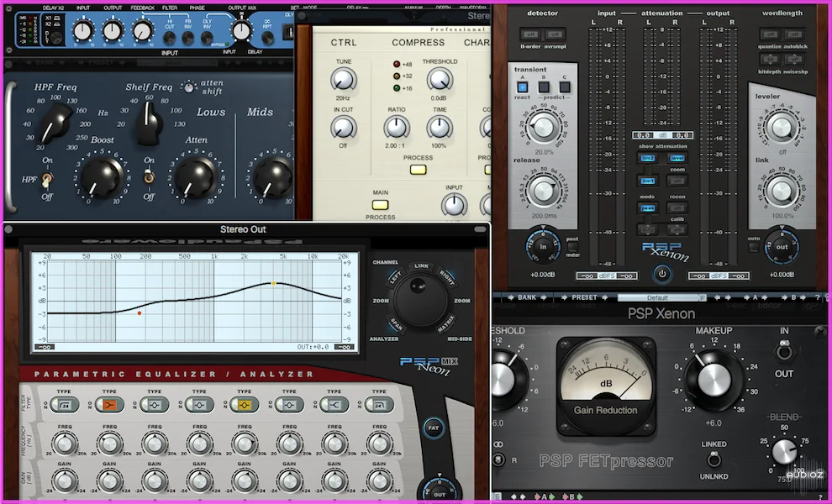
Task: Click the TUNE knob in CTRL section
Action: pyautogui.click(x=344, y=80)
